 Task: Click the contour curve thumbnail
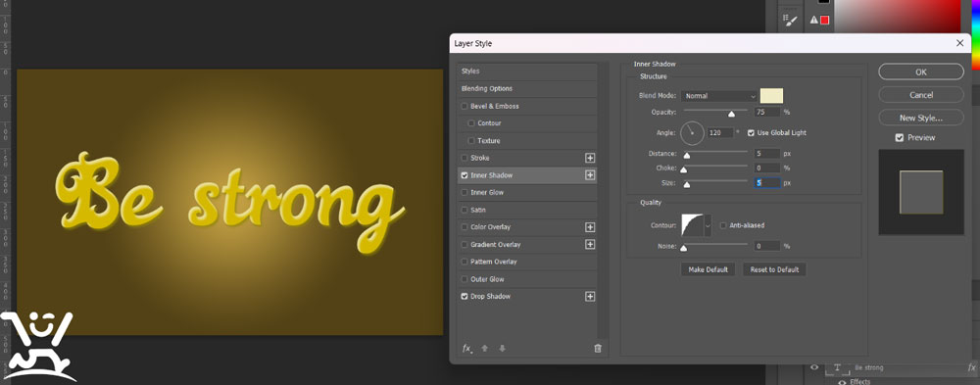[x=693, y=225]
